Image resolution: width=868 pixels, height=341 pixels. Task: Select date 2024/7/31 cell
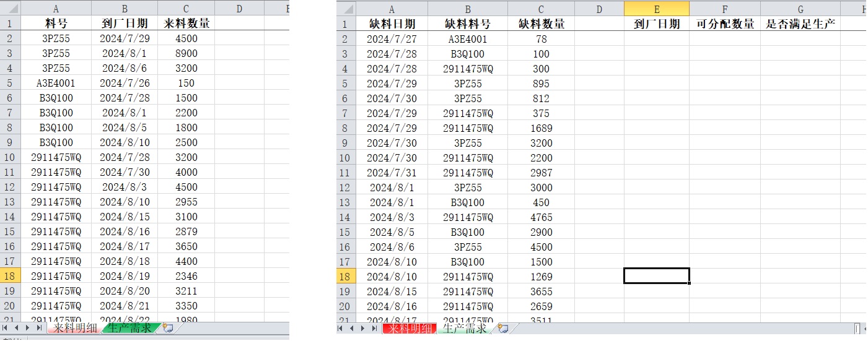tap(392, 172)
